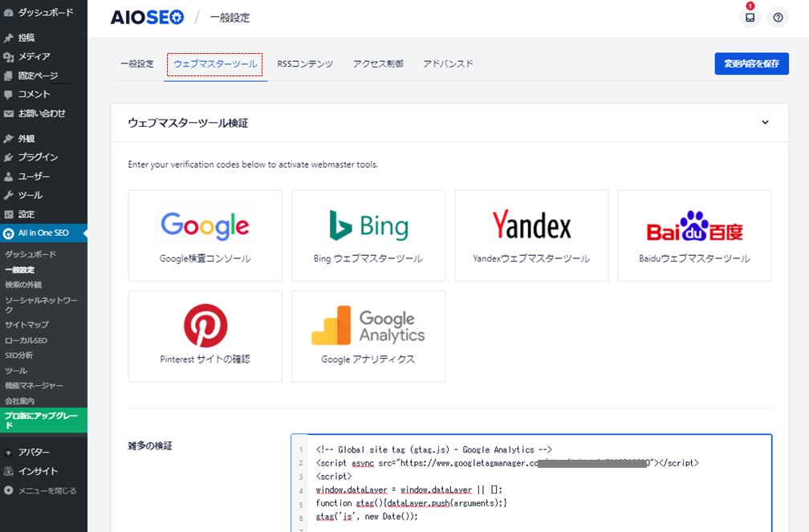
Task: Select the Bing ウェブマスターツール card
Action: coord(368,235)
